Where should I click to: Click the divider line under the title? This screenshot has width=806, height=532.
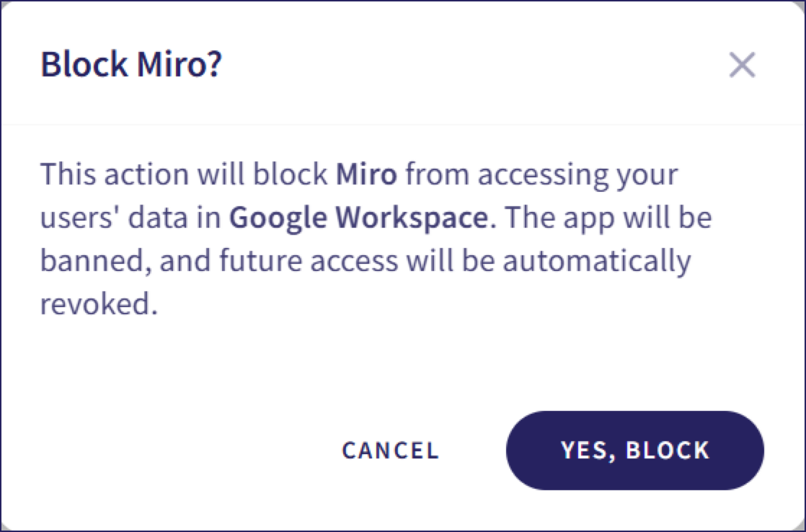[403, 125]
